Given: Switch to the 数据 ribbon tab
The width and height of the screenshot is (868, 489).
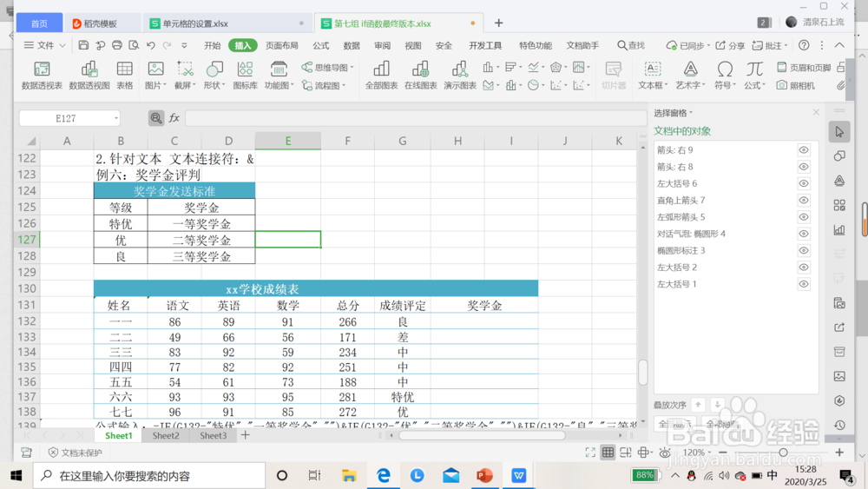Looking at the screenshot, I should click(x=352, y=45).
